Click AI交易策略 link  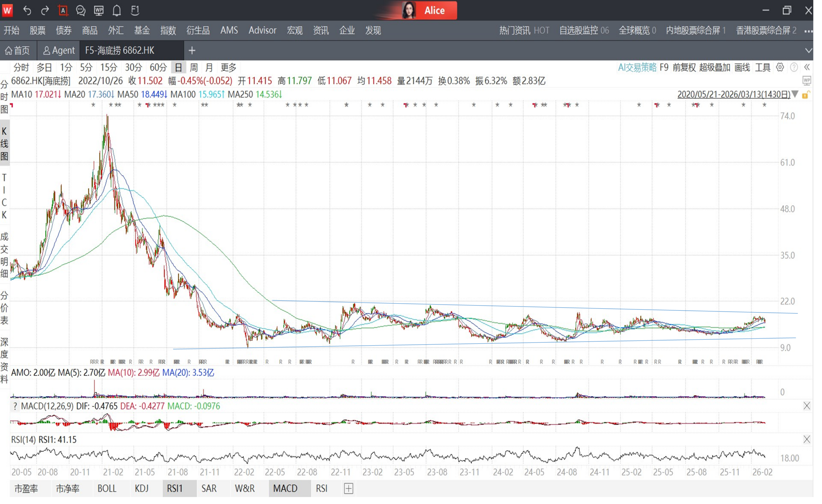637,67
